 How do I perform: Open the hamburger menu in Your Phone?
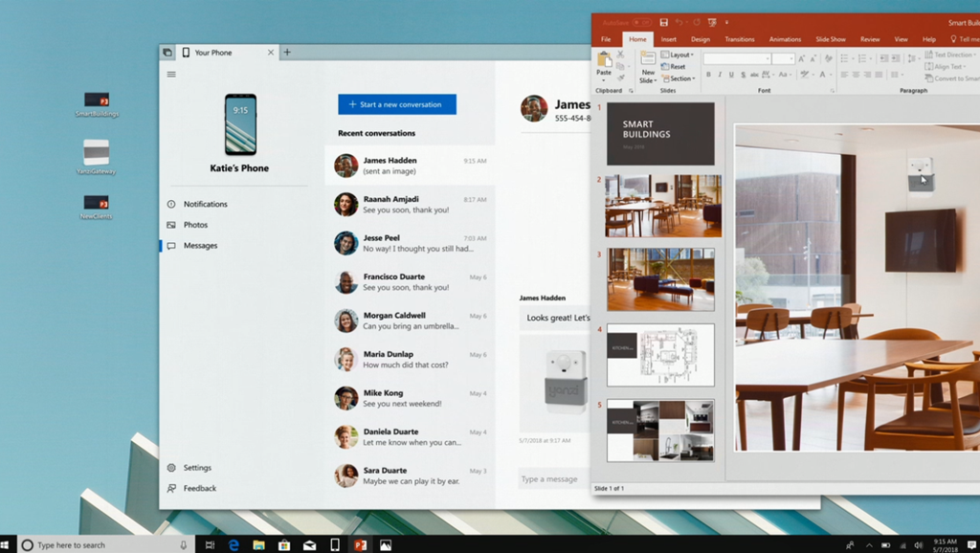click(x=171, y=74)
